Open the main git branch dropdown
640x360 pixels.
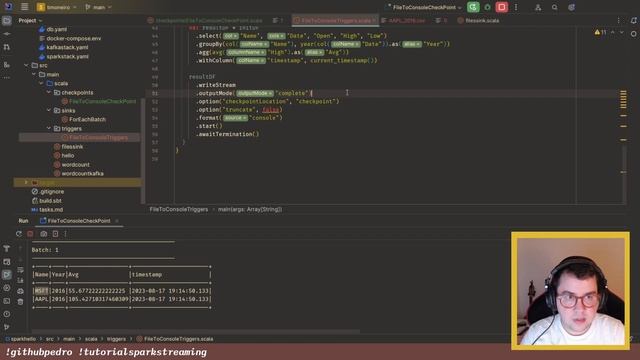click(98, 7)
